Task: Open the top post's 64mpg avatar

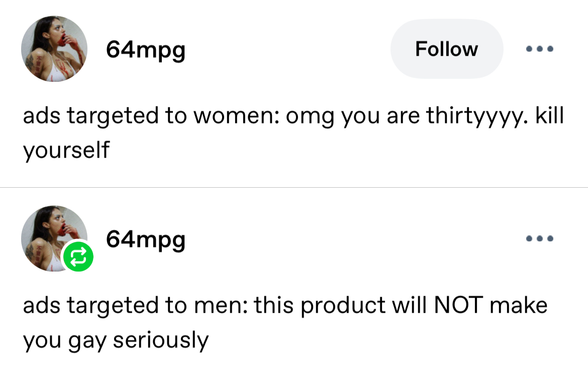Action: point(54,49)
